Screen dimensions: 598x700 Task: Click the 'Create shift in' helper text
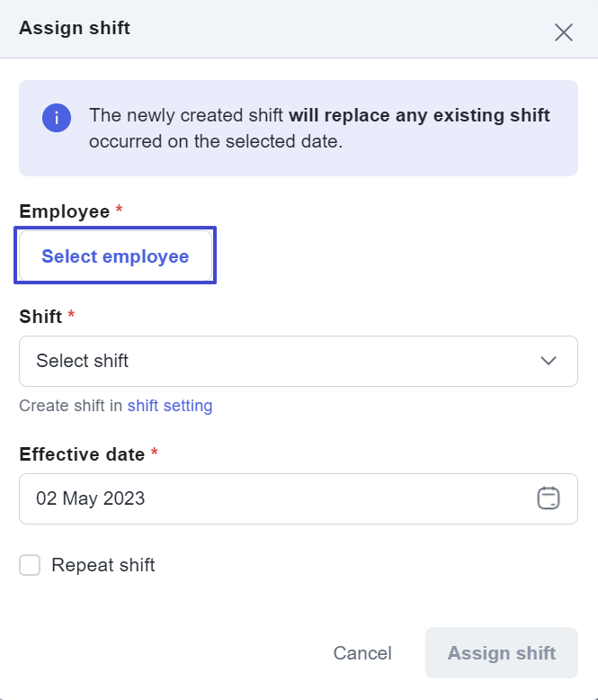coord(70,406)
